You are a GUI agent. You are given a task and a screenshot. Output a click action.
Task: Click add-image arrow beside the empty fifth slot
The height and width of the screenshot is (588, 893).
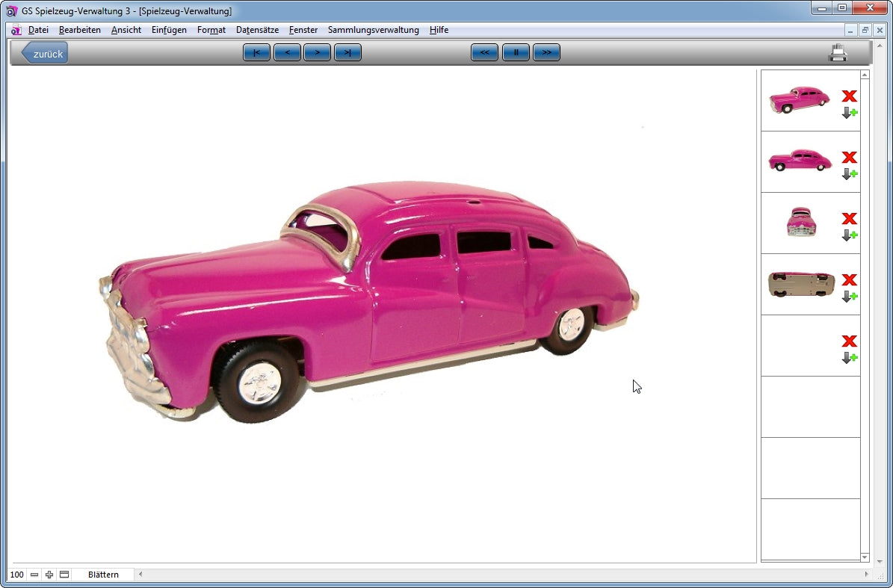coord(849,358)
